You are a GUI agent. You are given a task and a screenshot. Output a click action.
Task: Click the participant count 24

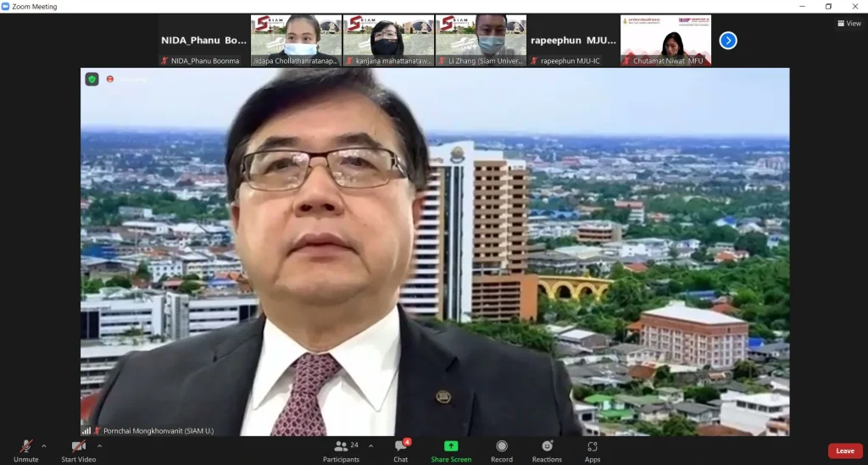(x=354, y=445)
